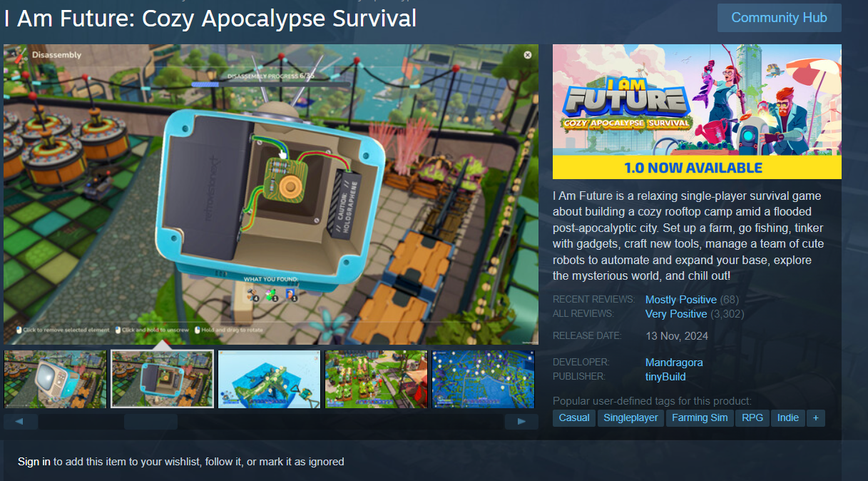868x481 pixels.
Task: Open the Indie tag
Action: [787, 417]
